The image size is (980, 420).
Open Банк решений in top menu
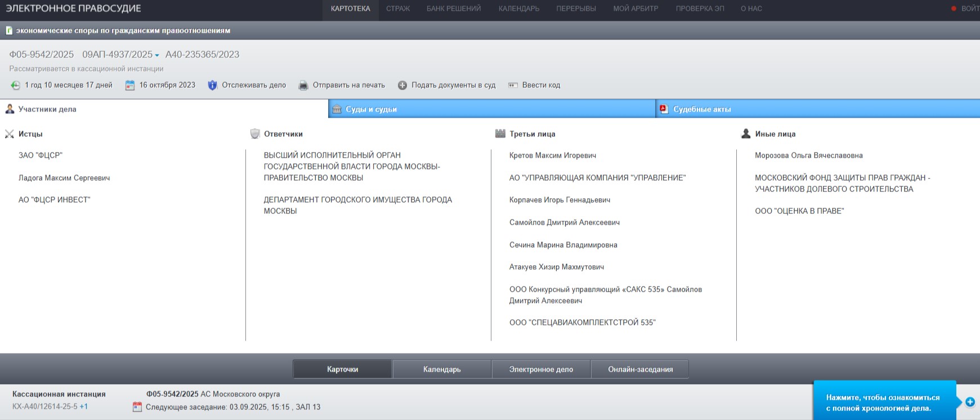[x=453, y=8]
